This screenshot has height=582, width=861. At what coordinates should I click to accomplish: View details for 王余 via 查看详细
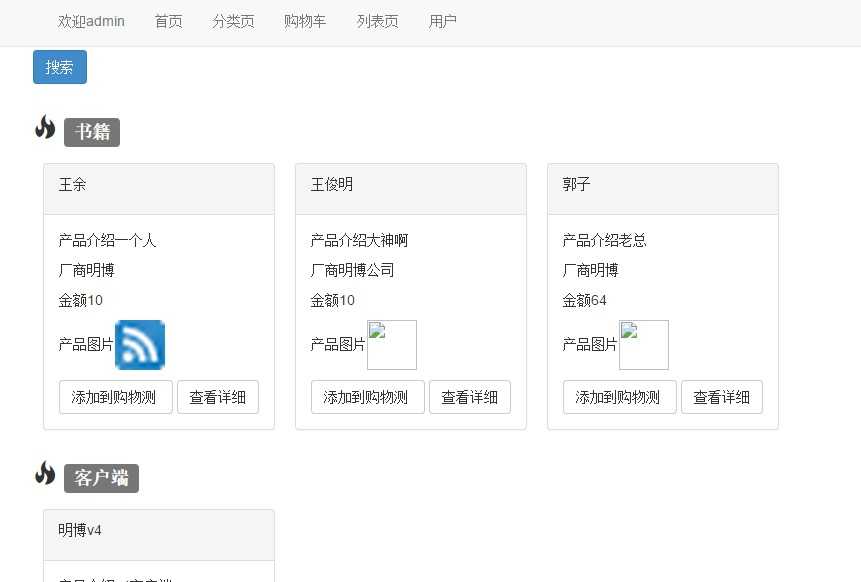[218, 397]
